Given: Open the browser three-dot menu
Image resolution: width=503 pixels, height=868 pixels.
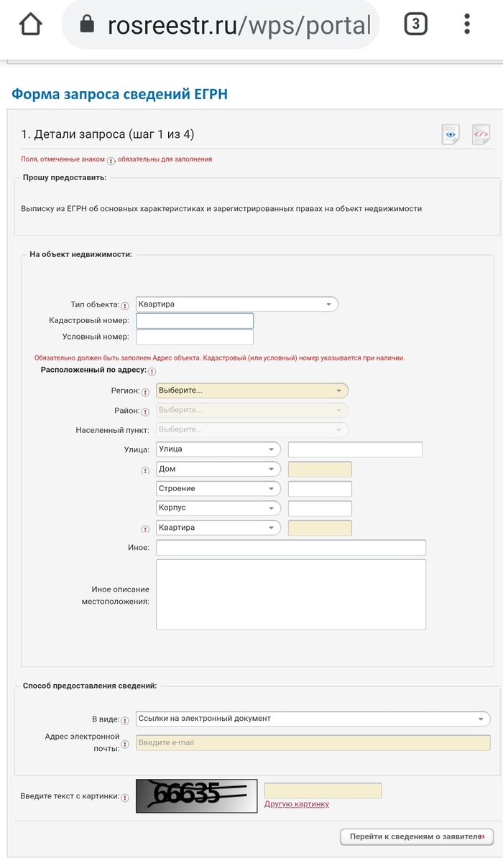Looking at the screenshot, I should [x=467, y=25].
